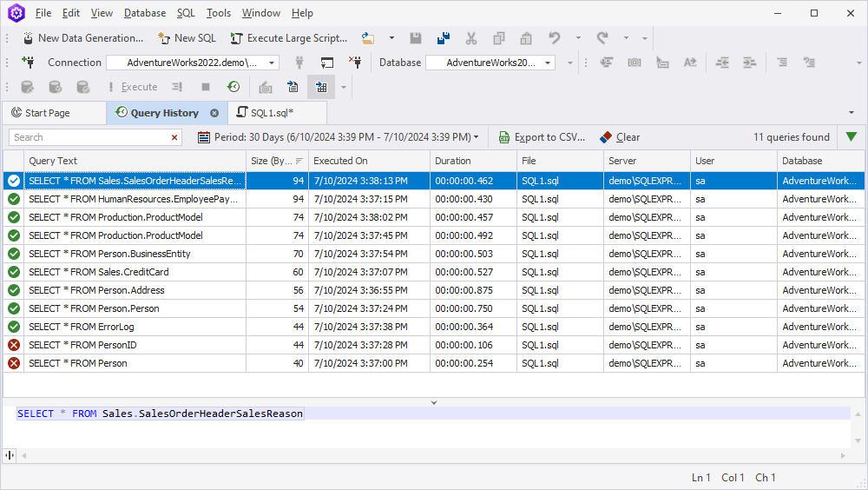Click the Stop execution square icon
868x490 pixels.
coord(206,87)
